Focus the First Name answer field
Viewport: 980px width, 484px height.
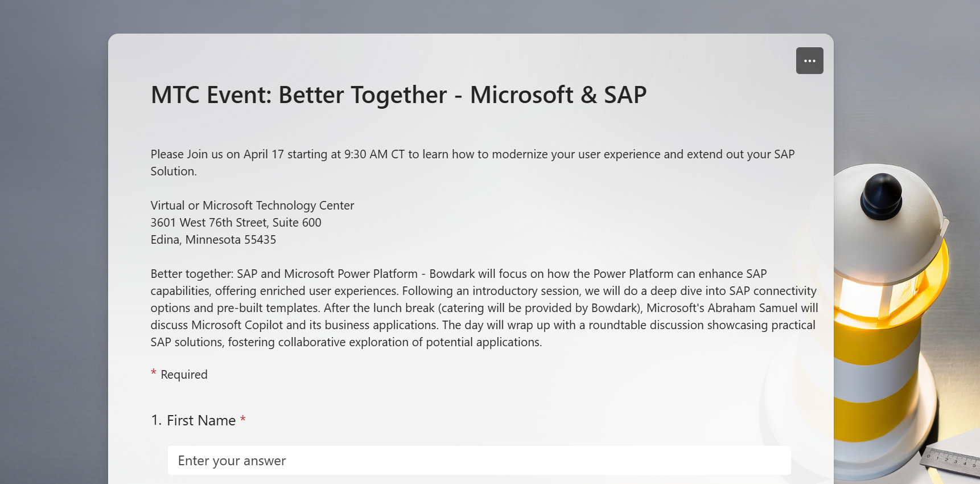tap(479, 461)
